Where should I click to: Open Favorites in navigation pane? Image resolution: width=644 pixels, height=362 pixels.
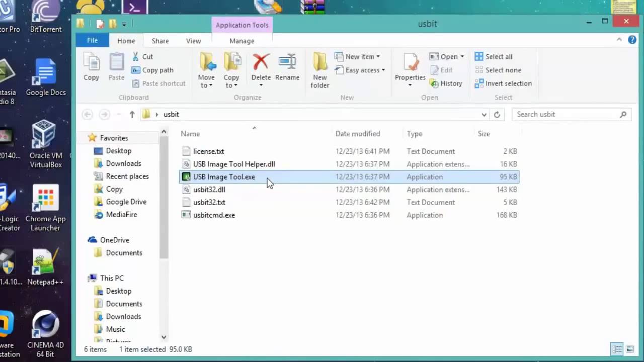tap(114, 138)
